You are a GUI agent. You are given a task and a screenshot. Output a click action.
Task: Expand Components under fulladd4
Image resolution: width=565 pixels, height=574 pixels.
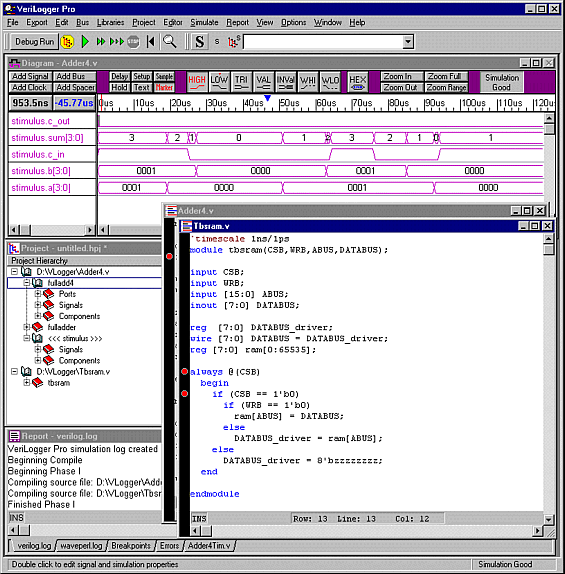tap(37, 316)
